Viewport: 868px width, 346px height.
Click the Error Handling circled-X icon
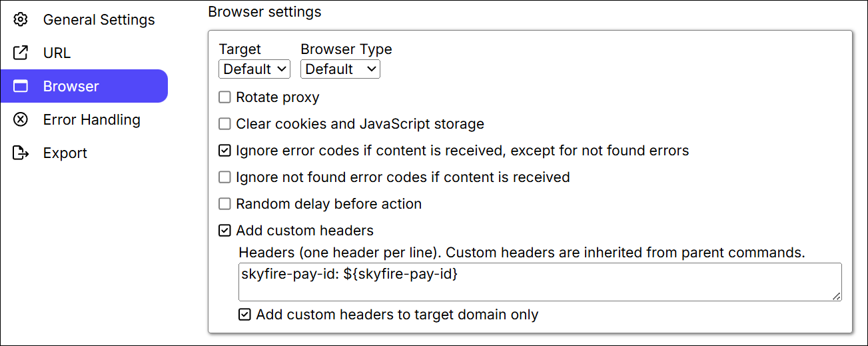pyautogui.click(x=21, y=120)
